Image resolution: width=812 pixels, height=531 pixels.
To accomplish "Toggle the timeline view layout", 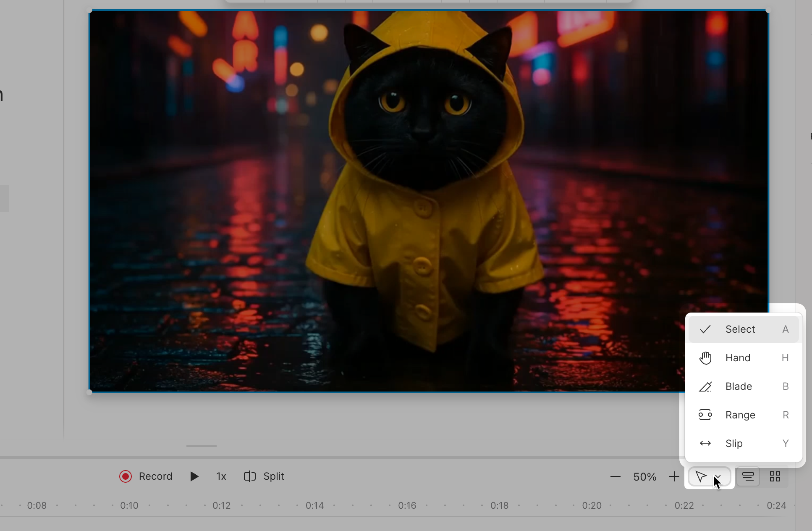I will (748, 476).
